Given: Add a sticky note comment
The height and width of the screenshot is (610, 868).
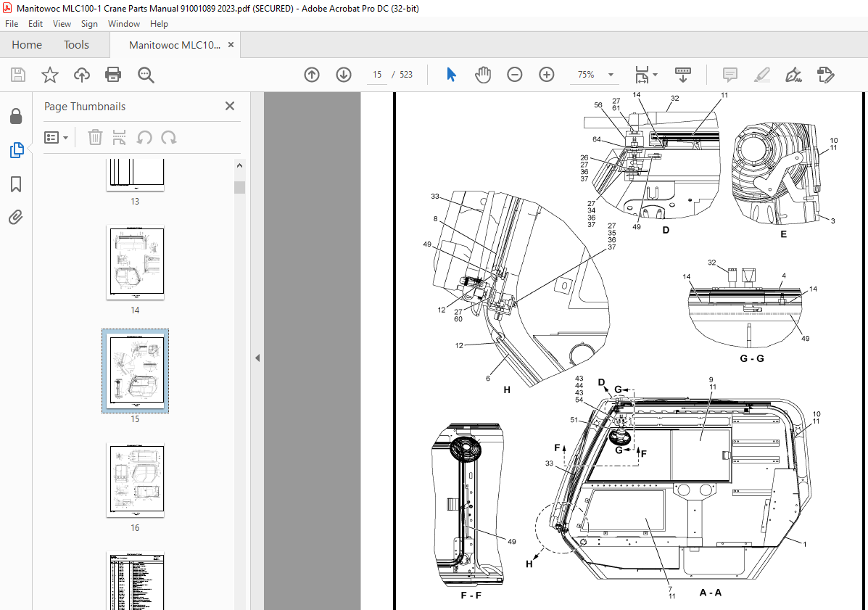Looking at the screenshot, I should 730,75.
